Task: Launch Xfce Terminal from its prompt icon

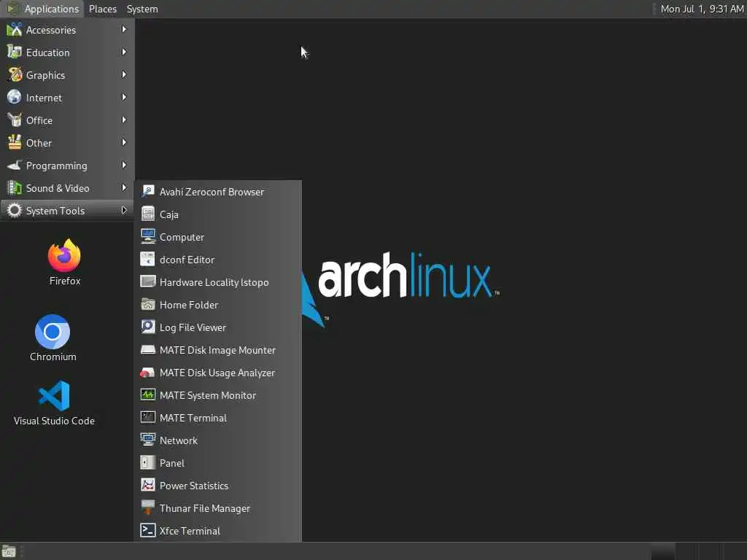Action: [147, 531]
